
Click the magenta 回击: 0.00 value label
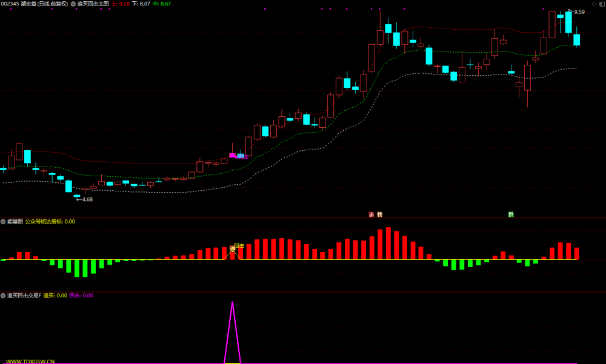(x=81, y=296)
